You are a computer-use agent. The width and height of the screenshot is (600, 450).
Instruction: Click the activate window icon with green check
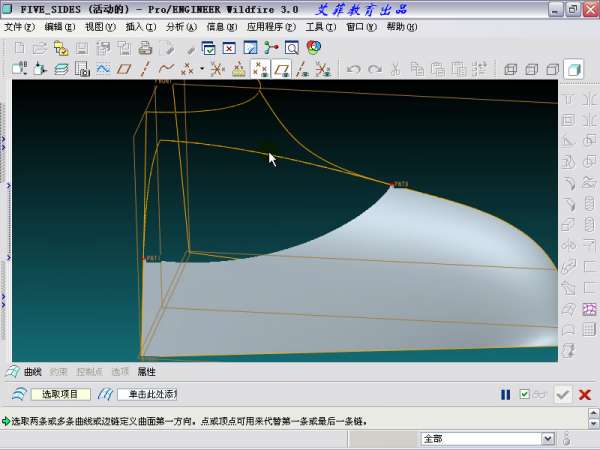tap(208, 48)
